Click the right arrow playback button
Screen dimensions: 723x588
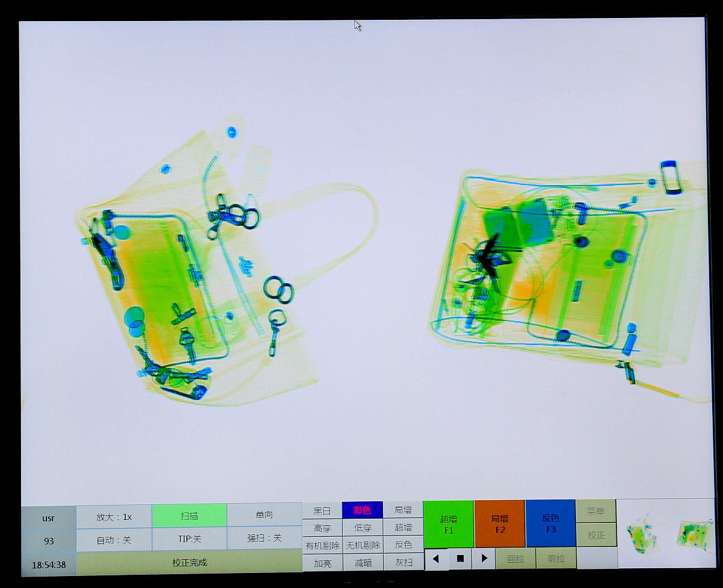pos(484,558)
